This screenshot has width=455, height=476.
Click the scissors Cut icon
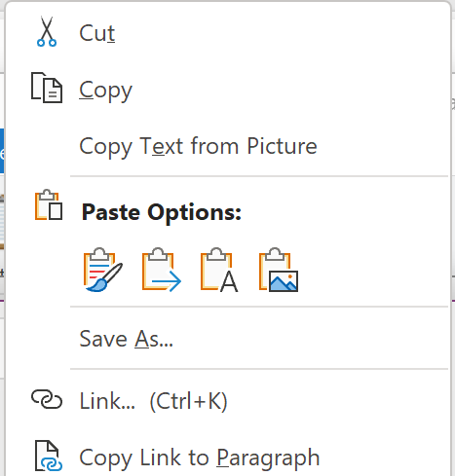click(x=47, y=31)
